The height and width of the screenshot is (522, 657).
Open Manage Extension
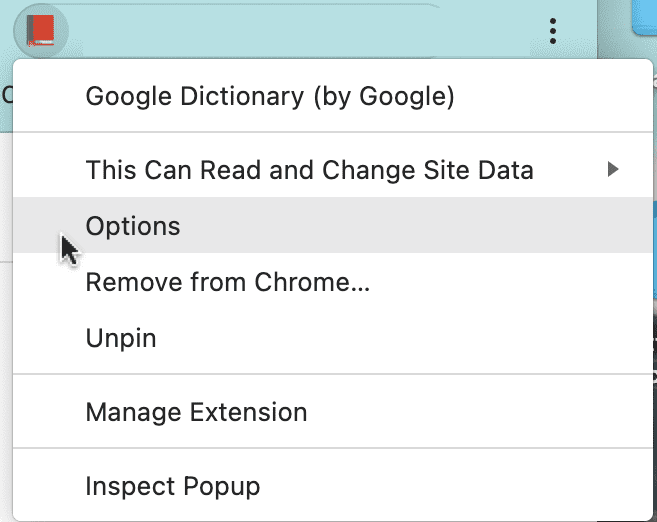[196, 412]
